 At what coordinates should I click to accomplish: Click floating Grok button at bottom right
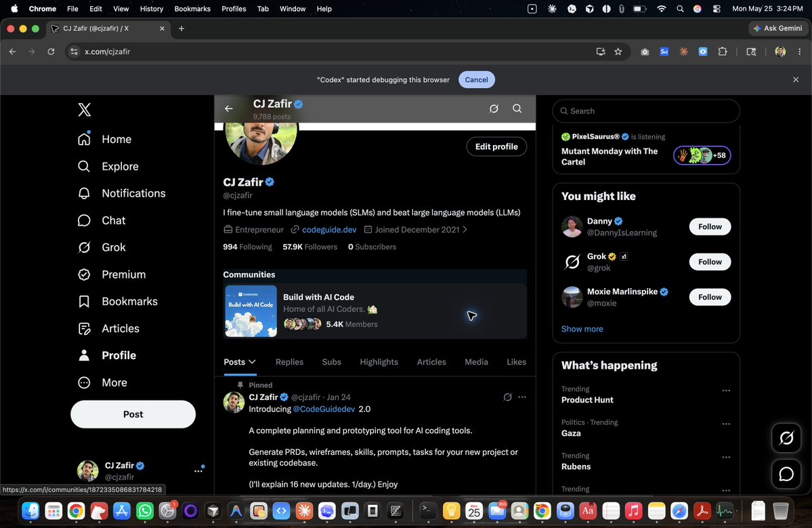(x=786, y=438)
